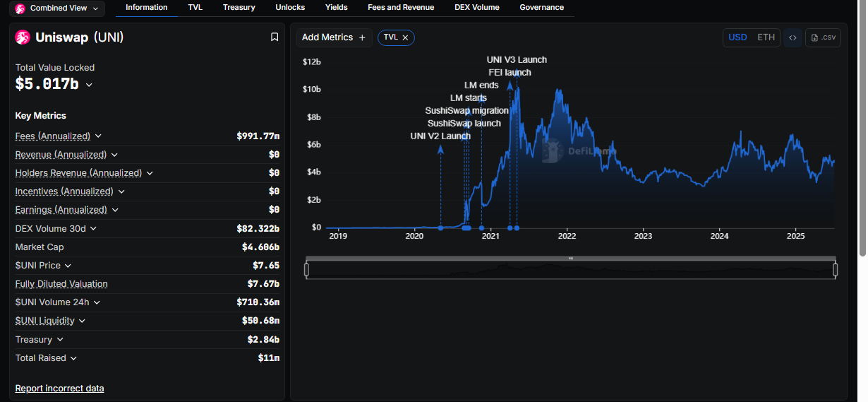This screenshot has height=402, width=868.
Task: Bookmark Uniswap with the bookmark icon
Action: pos(275,37)
